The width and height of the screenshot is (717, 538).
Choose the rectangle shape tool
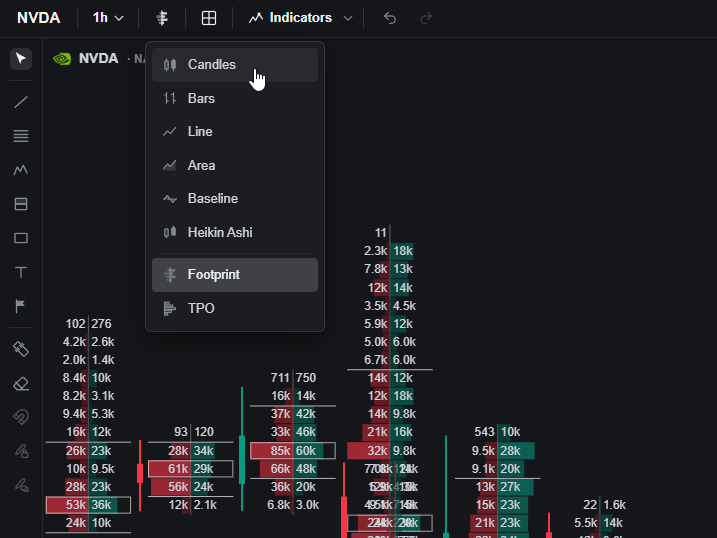[x=21, y=238]
